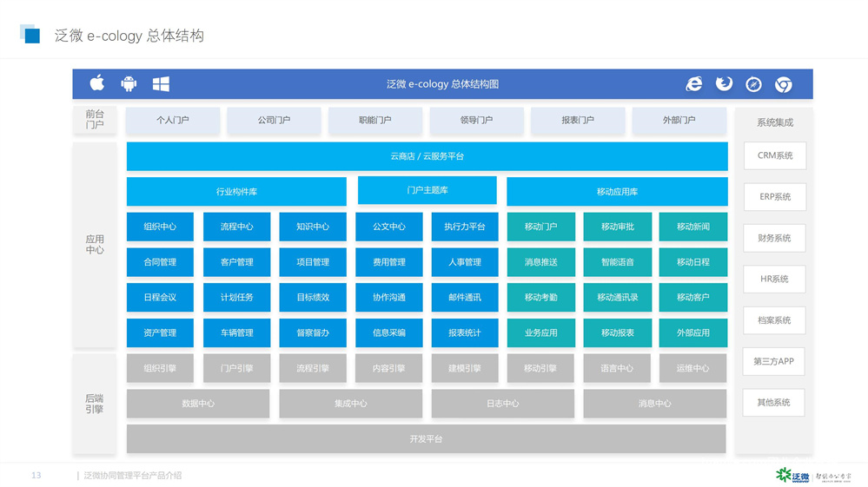This screenshot has height=487, width=868.
Task: Open the 消息推送 teal tile
Action: tap(540, 262)
